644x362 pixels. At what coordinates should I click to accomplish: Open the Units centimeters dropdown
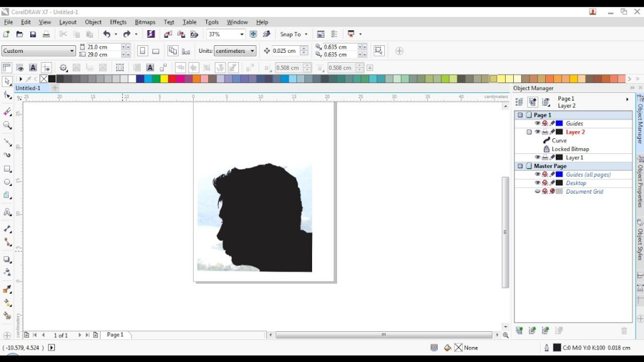click(235, 51)
